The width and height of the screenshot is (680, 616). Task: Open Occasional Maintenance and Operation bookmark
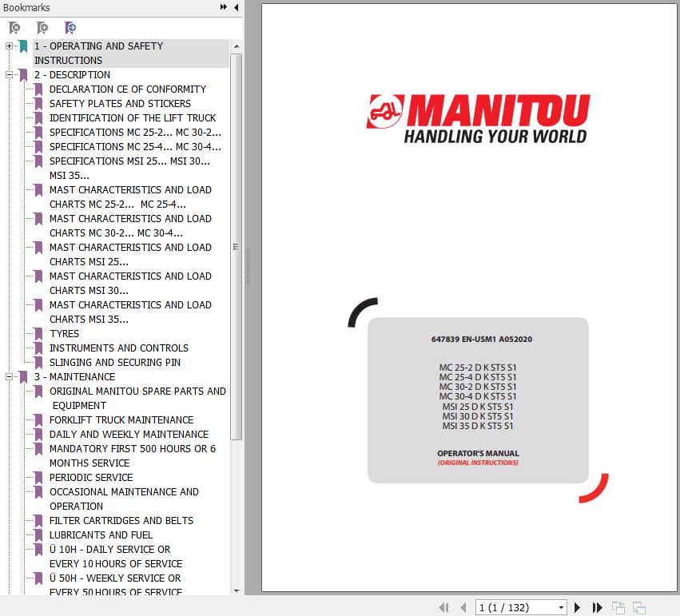coord(124,499)
